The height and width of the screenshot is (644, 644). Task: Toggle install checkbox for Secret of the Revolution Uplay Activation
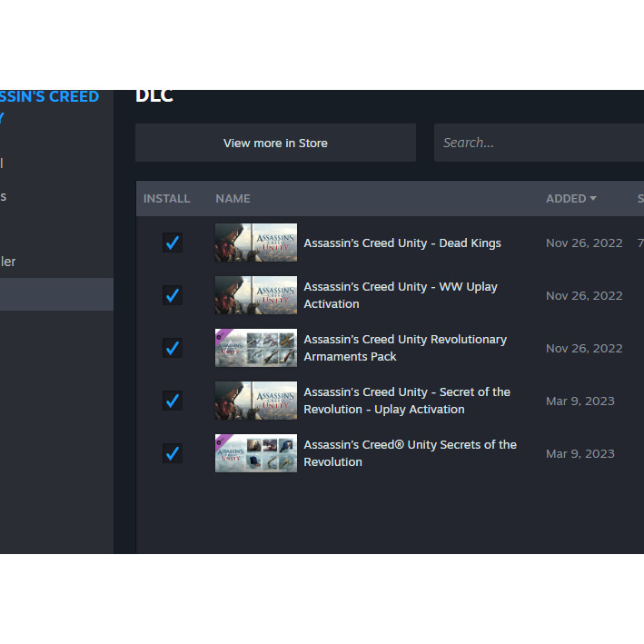(172, 401)
